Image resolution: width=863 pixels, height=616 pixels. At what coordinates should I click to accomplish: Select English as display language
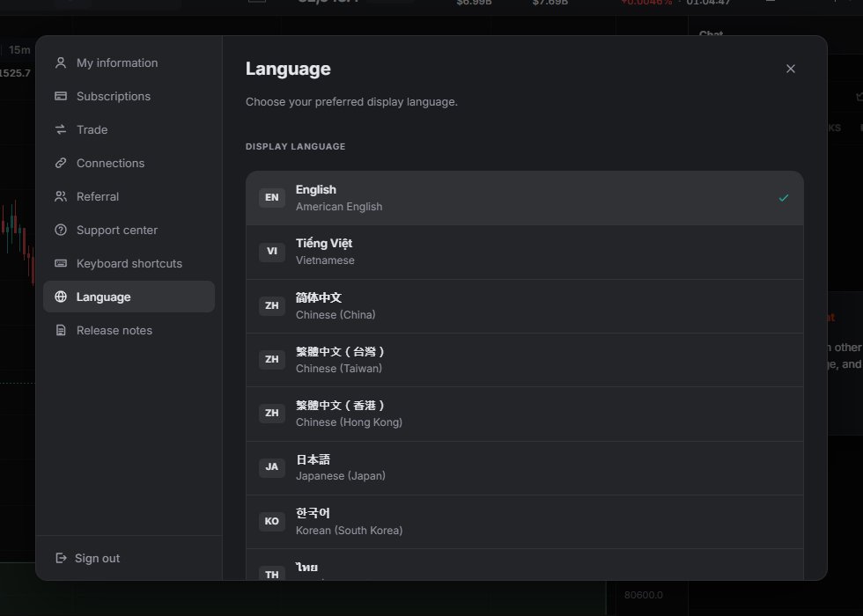pyautogui.click(x=525, y=198)
